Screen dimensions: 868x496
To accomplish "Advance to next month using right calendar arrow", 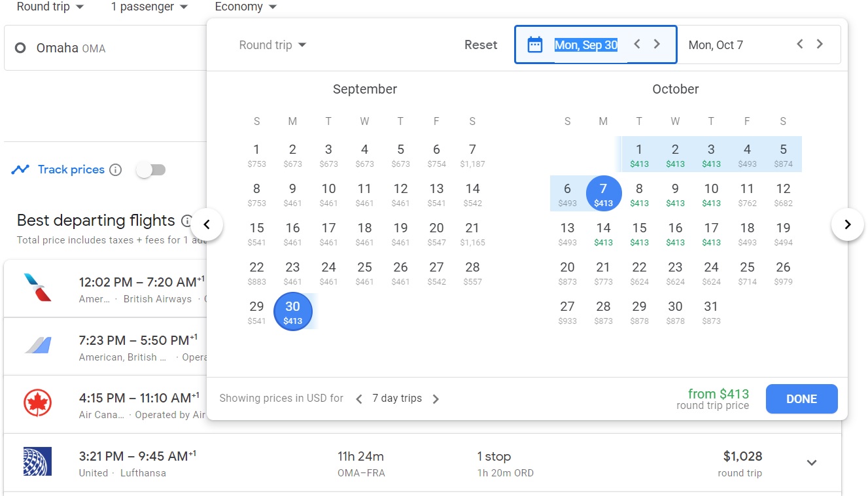I will point(847,225).
